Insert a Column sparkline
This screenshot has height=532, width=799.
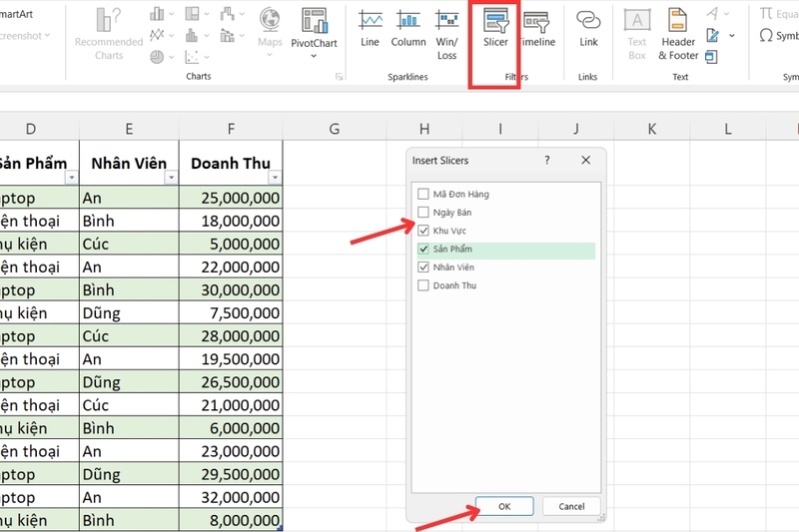pyautogui.click(x=407, y=29)
